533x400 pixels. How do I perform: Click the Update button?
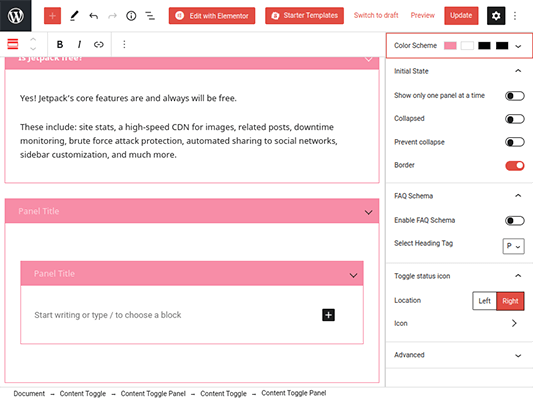[x=461, y=16]
